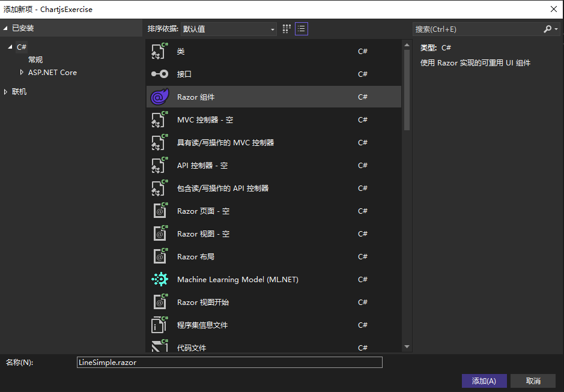Select the 'Razor 组件' row text
The width and height of the screenshot is (564, 392).
pos(196,97)
